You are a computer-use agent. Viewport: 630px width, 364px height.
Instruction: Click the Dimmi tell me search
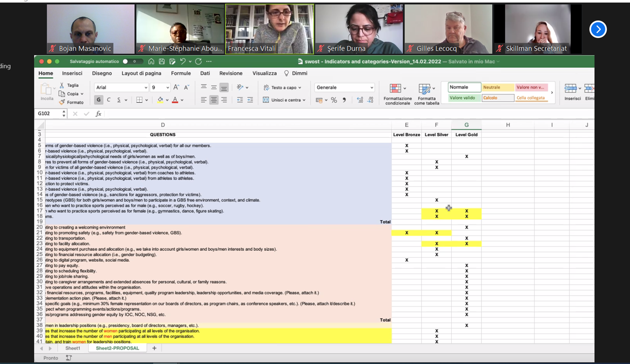pos(296,73)
